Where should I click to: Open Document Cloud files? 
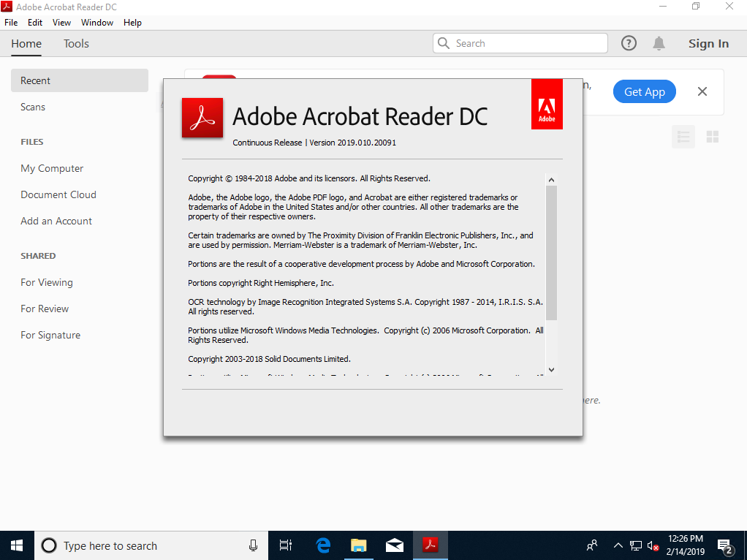pos(58,194)
